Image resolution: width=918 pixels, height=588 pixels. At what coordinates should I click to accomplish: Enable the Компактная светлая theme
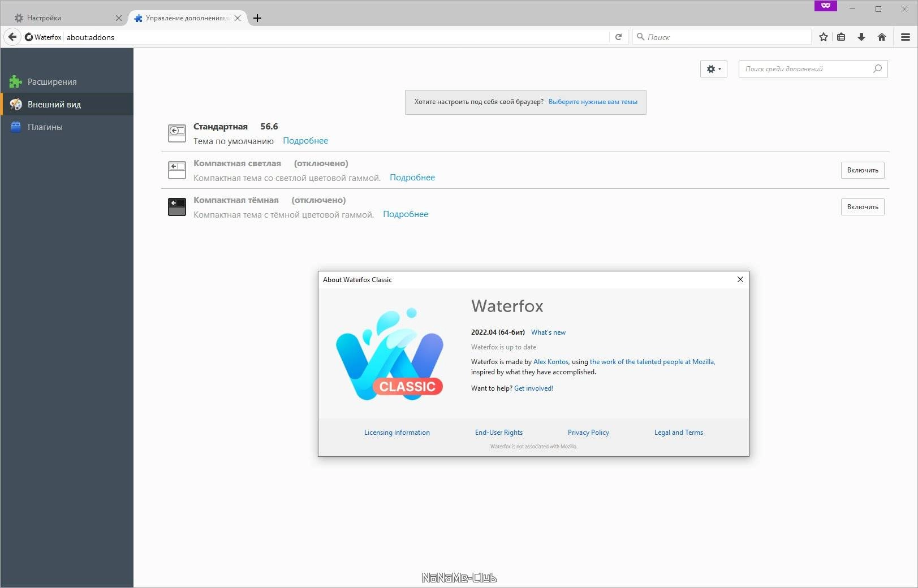point(863,170)
